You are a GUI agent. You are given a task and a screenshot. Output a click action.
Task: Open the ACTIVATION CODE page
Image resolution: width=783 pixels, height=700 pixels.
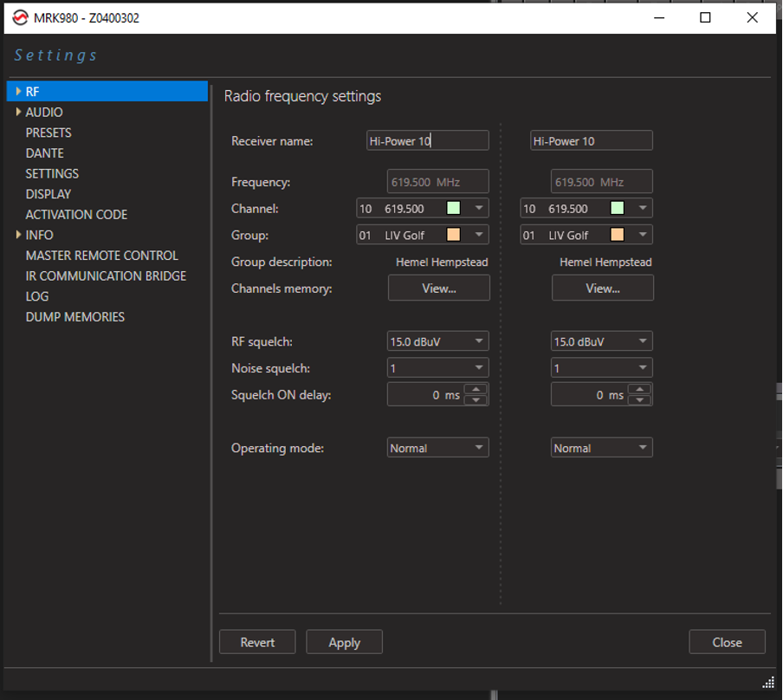(76, 214)
